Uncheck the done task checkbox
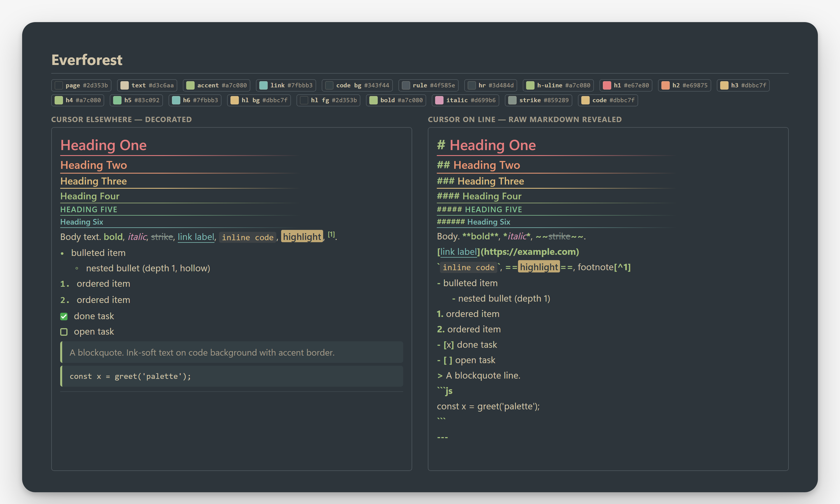840x504 pixels. [x=64, y=316]
